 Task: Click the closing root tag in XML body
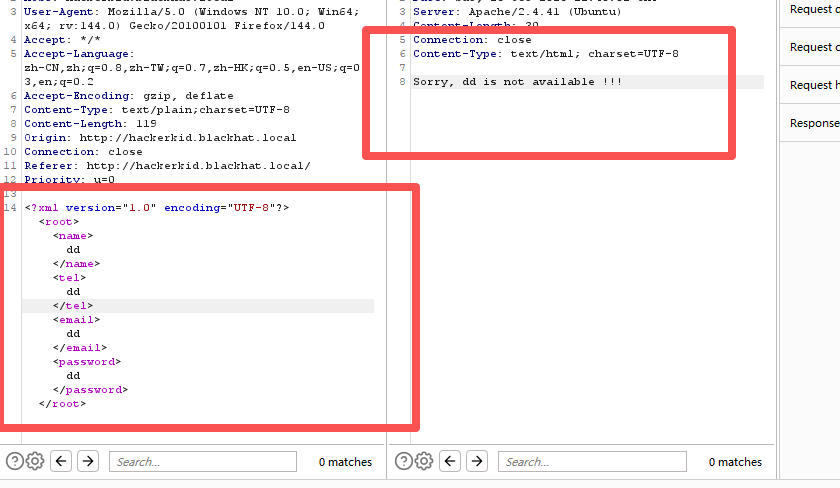62,403
